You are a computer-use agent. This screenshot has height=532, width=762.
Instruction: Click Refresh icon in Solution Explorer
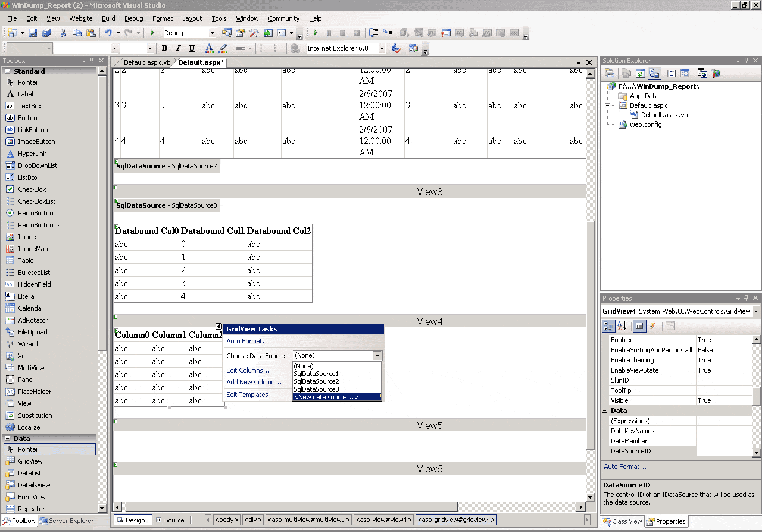tap(640, 73)
